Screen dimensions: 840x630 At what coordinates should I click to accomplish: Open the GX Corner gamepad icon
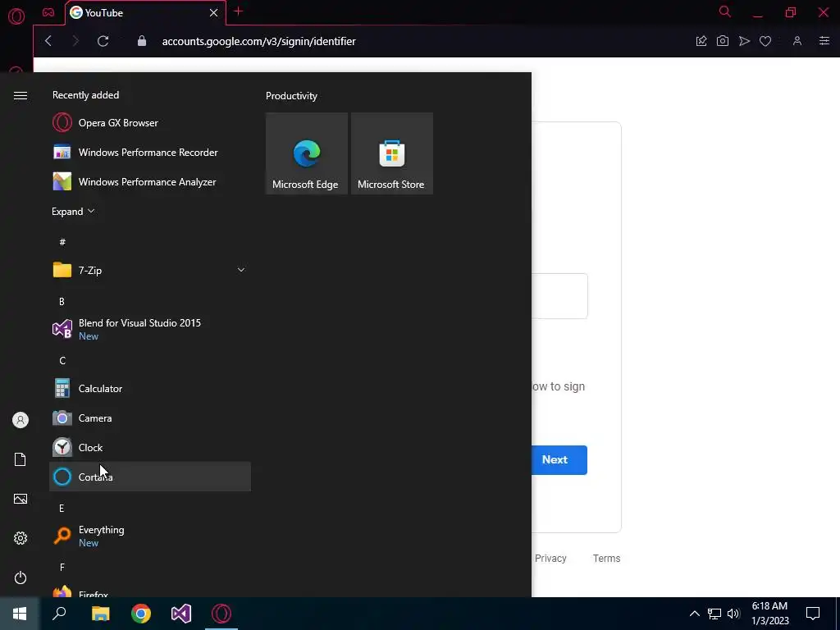click(x=48, y=12)
